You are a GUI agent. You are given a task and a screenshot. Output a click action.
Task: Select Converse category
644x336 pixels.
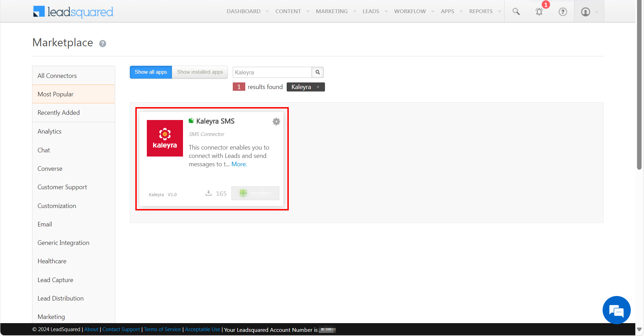pyautogui.click(x=73, y=169)
